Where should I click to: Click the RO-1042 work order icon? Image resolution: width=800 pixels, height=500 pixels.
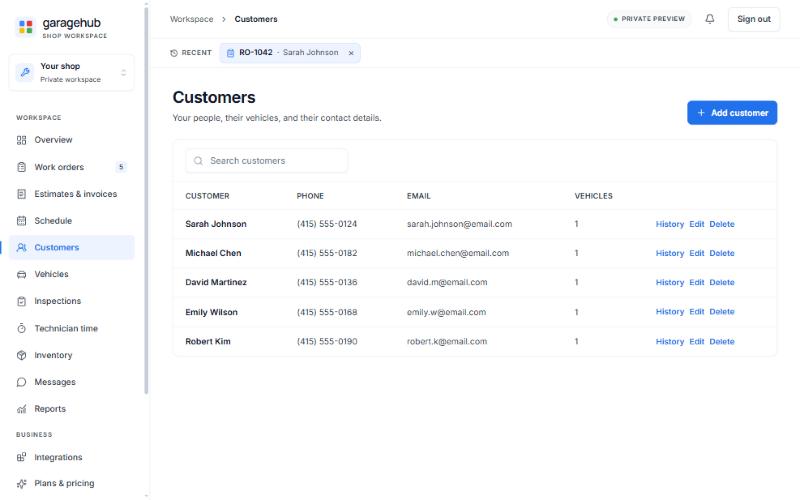[230, 53]
